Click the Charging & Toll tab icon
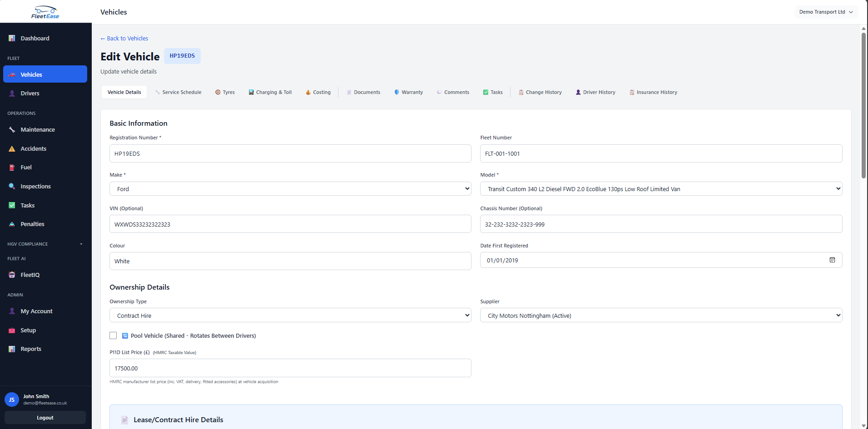This screenshot has height=429, width=868. tap(251, 92)
